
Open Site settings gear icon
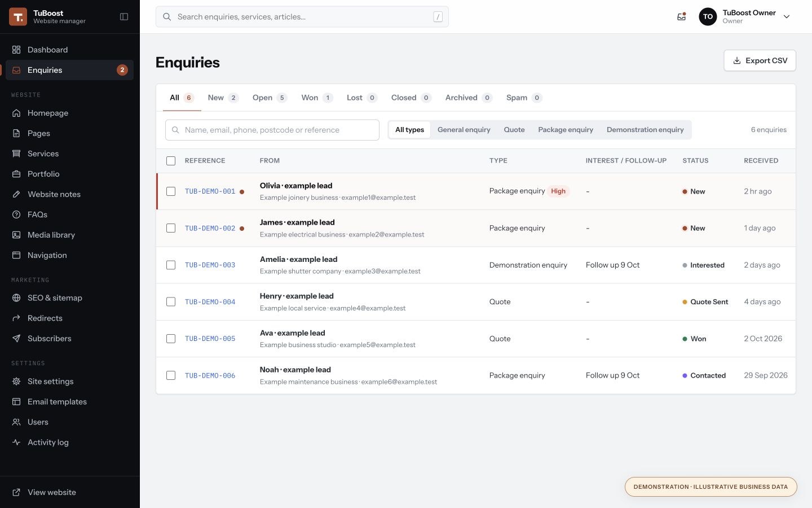pyautogui.click(x=16, y=382)
